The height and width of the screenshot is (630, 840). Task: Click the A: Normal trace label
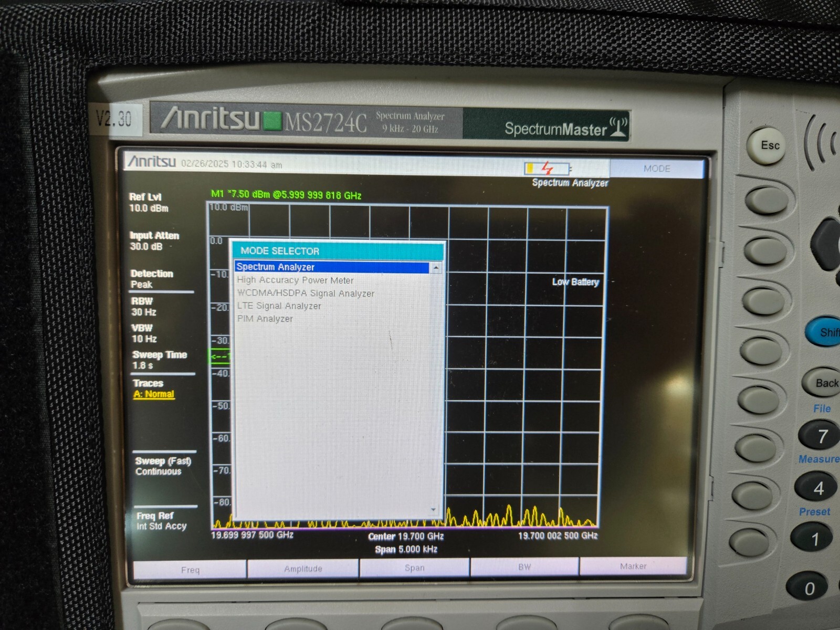(154, 394)
